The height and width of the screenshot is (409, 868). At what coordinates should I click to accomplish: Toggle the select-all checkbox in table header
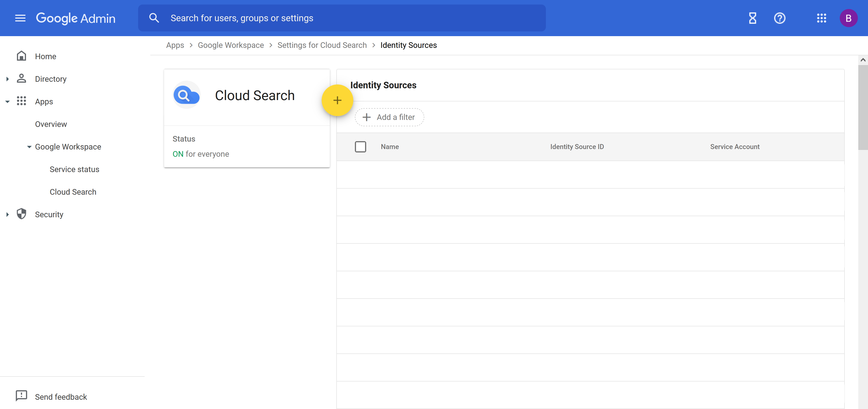pos(360,147)
